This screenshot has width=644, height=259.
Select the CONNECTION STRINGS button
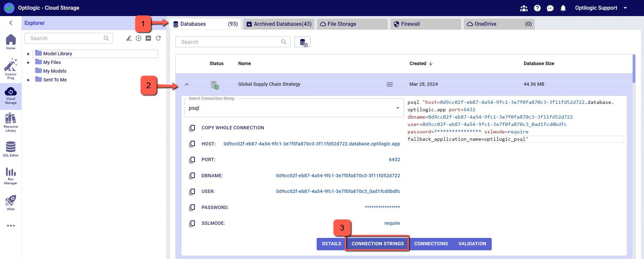pos(377,244)
